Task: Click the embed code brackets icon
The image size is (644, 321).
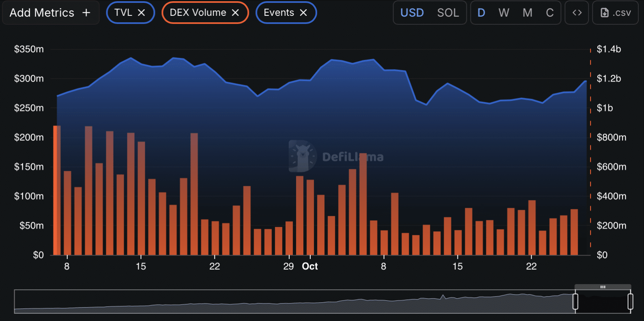Action: coord(577,13)
